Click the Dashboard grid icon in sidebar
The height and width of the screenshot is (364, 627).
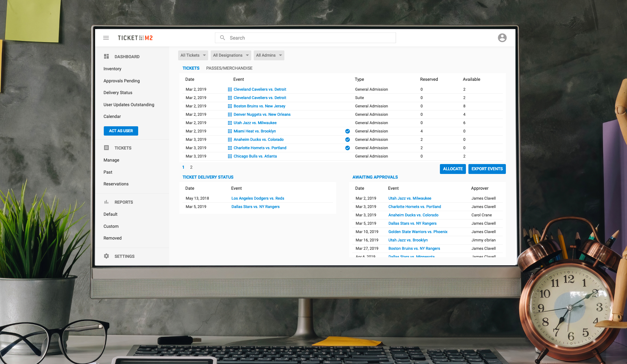[106, 56]
